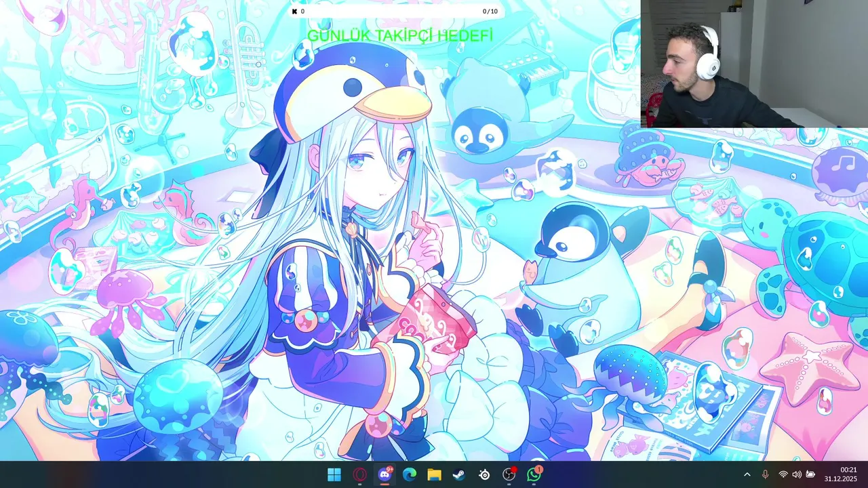The width and height of the screenshot is (868, 488).
Task: Open Discord from the taskbar
Action: coord(384,474)
